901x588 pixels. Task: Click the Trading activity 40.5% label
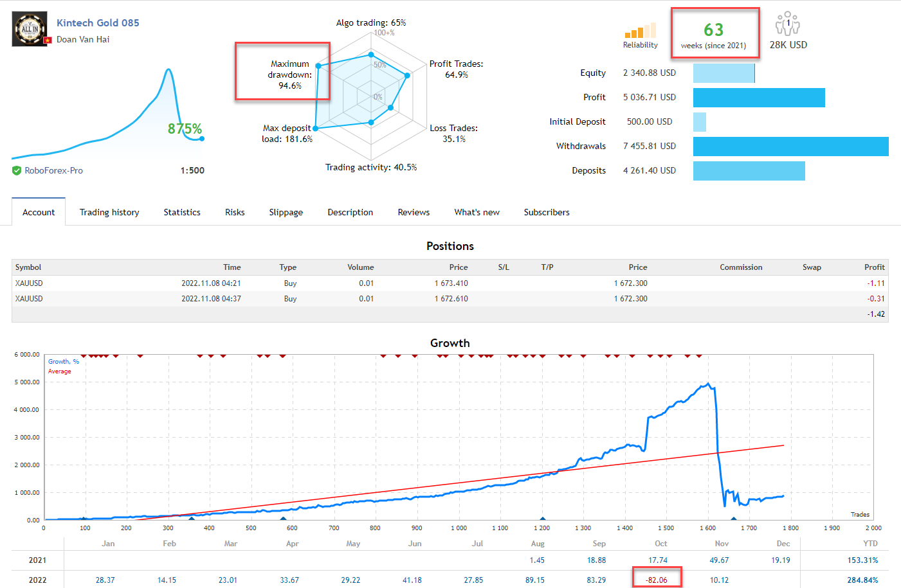point(371,167)
